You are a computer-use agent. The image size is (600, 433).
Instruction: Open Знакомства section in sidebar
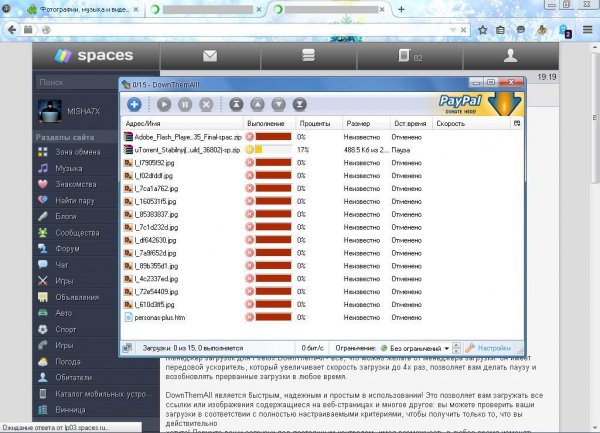pyautogui.click(x=76, y=184)
